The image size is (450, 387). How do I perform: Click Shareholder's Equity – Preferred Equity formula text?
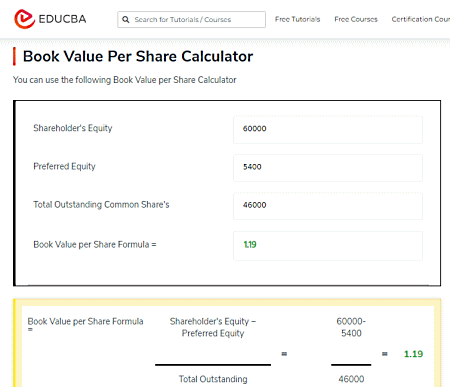point(213,327)
